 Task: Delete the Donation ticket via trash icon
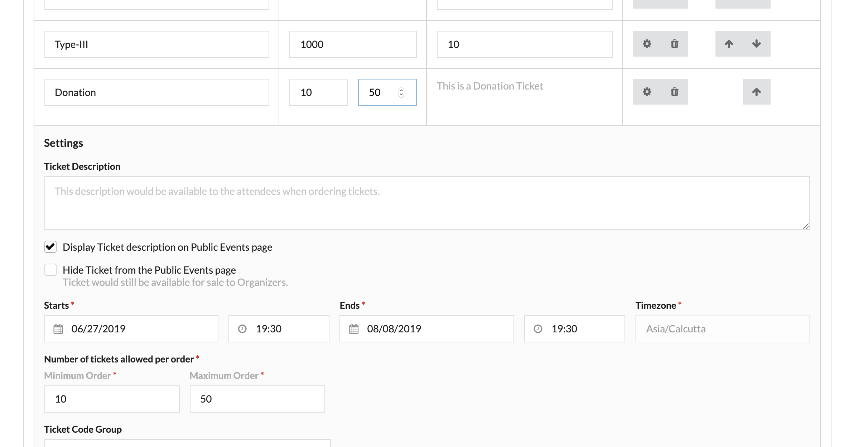tap(674, 92)
